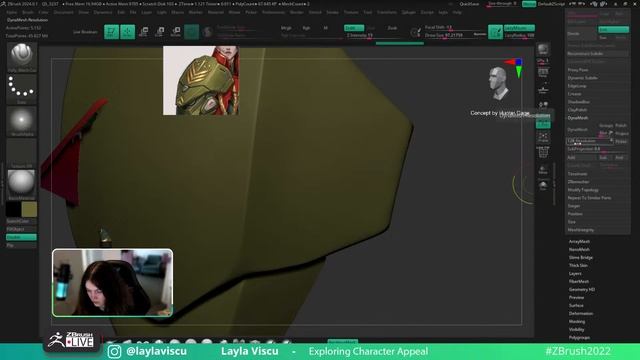Switch to the Move transform icon
The image size is (640, 360).
pyautogui.click(x=144, y=32)
